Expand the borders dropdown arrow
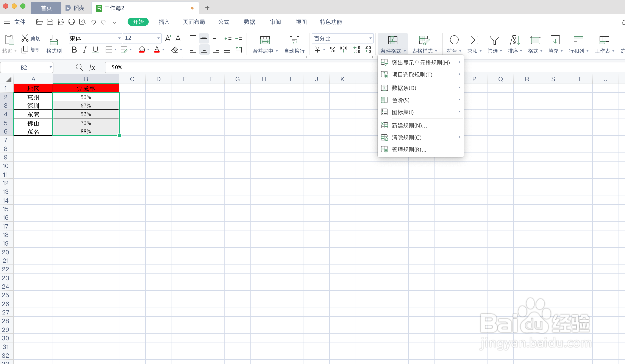 click(115, 50)
